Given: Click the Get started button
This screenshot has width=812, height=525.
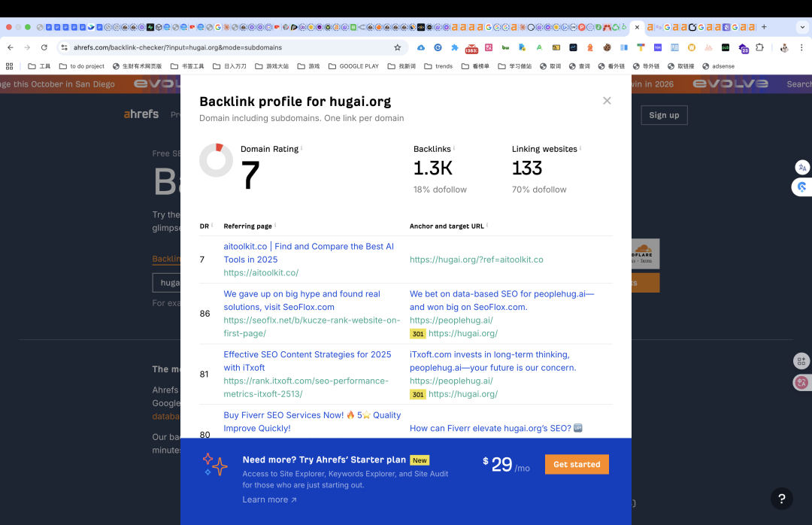Looking at the screenshot, I should tap(577, 464).
